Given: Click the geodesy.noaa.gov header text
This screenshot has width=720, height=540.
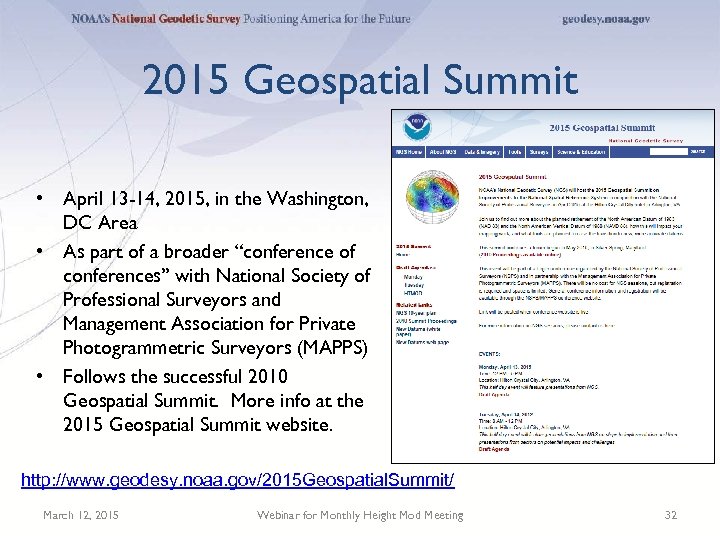Looking at the screenshot, I should tap(606, 19).
